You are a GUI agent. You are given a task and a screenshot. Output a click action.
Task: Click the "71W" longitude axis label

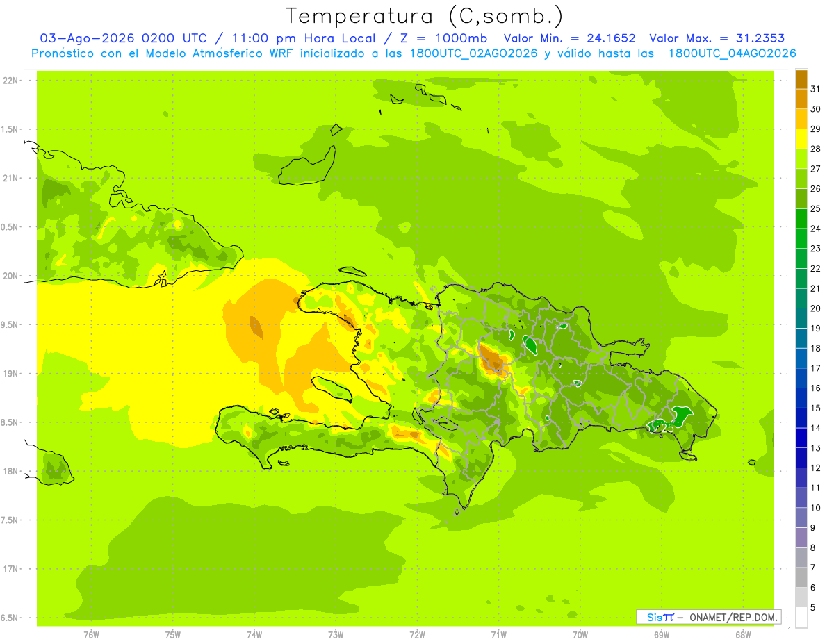tap(498, 635)
